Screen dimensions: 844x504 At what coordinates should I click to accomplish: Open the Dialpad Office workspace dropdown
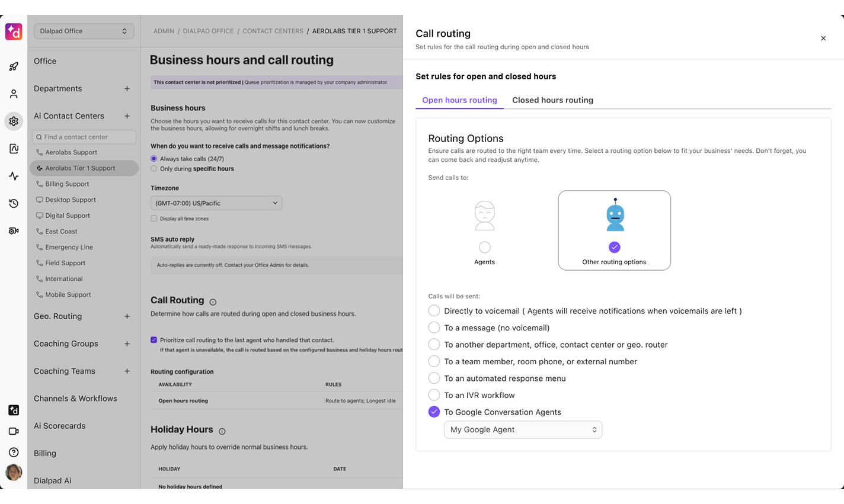[x=84, y=31]
